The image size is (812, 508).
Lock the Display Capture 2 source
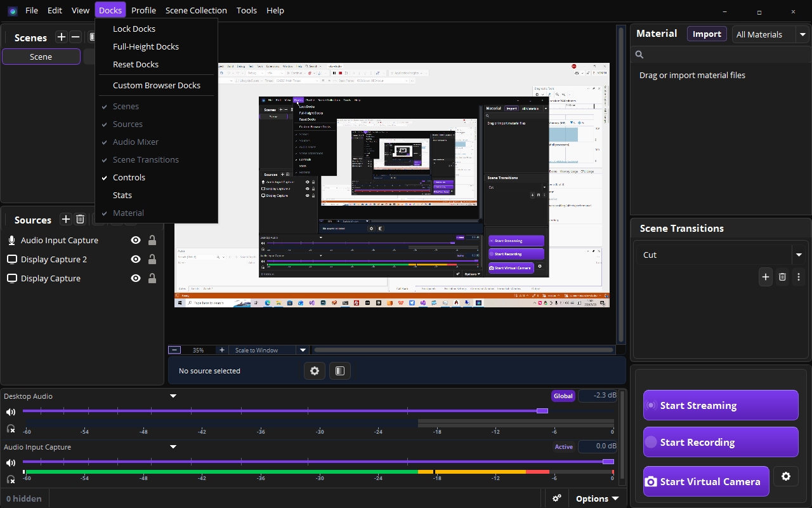[x=152, y=259]
